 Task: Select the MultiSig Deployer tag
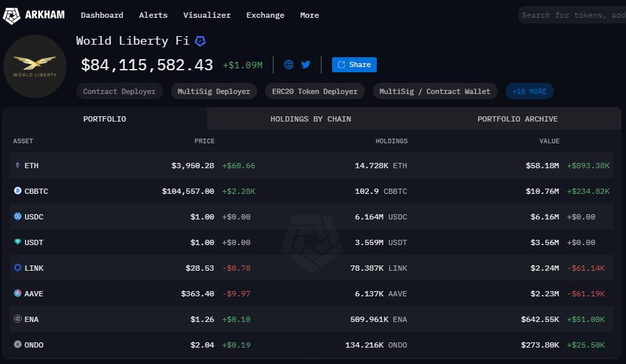pyautogui.click(x=214, y=91)
